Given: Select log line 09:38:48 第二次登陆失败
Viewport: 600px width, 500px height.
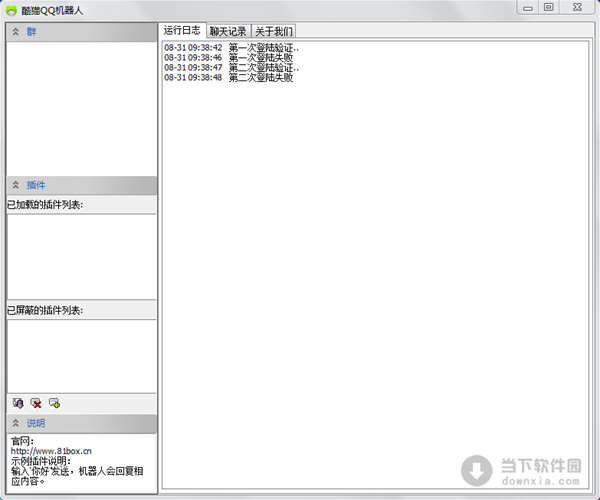Looking at the screenshot, I should click(x=228, y=78).
